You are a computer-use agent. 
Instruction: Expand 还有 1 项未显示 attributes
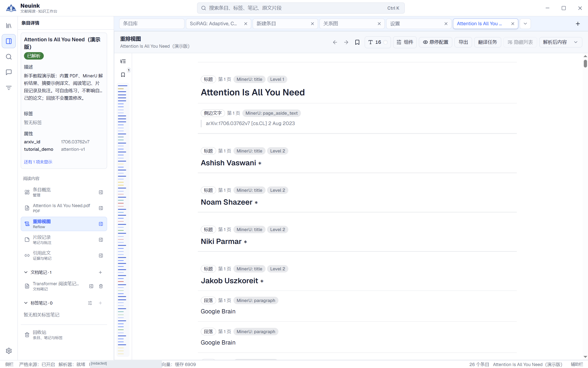pos(38,162)
